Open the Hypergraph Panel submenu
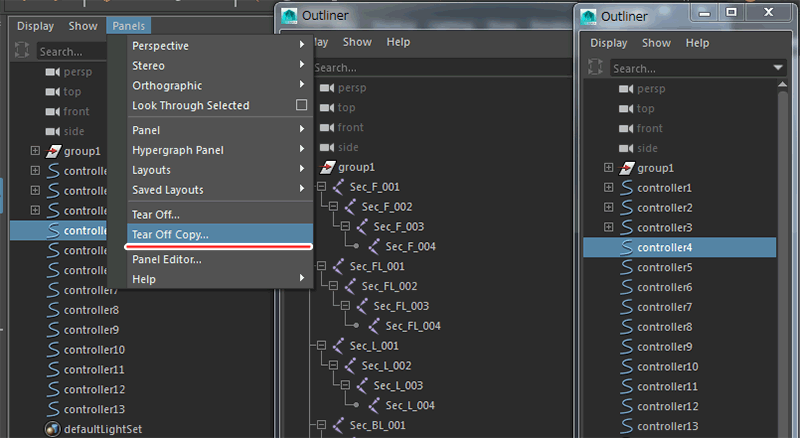 pos(178,150)
